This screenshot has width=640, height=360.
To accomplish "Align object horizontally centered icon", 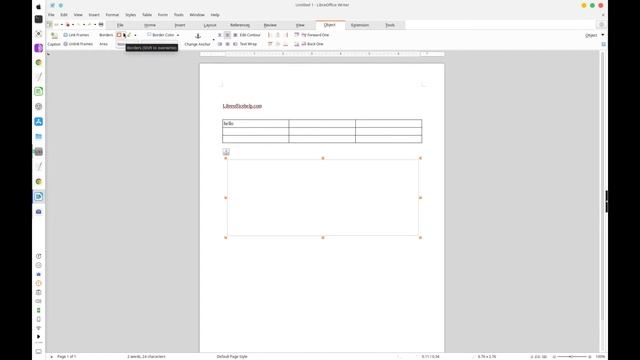I will (278, 35).
